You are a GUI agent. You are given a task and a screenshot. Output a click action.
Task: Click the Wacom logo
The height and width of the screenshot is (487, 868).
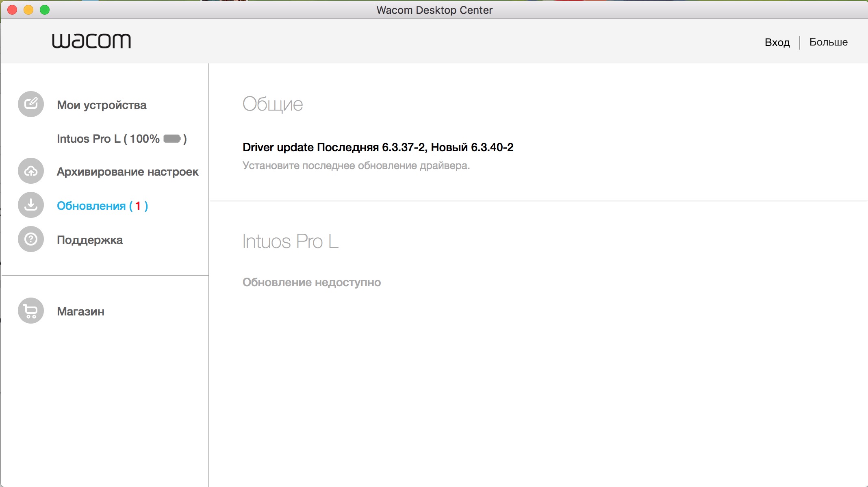point(91,41)
